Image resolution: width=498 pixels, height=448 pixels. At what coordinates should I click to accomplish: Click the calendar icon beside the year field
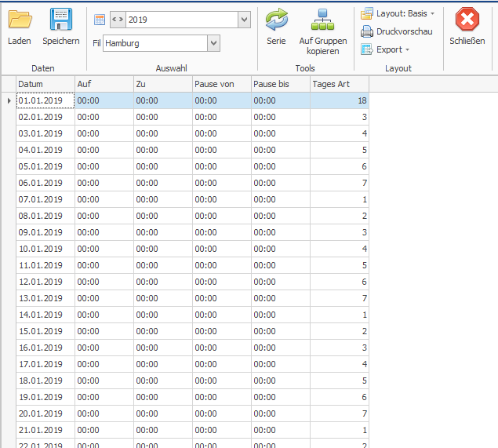point(100,20)
